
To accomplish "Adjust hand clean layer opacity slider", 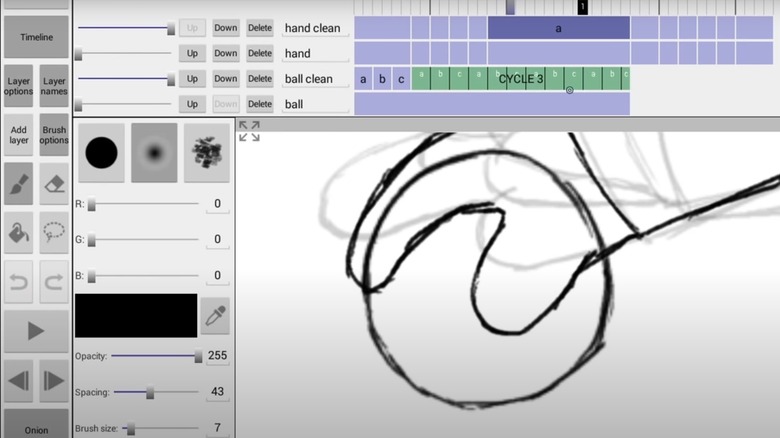I will coord(126,28).
